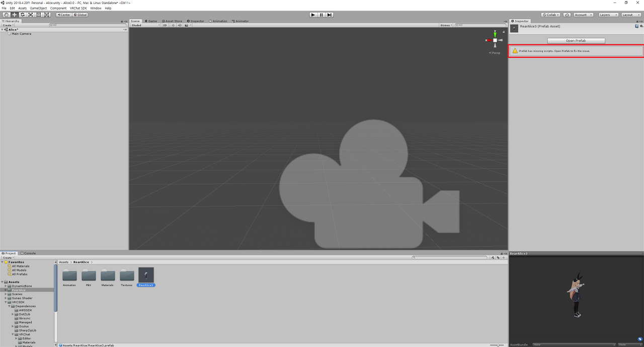Select the Move tool

(13, 14)
